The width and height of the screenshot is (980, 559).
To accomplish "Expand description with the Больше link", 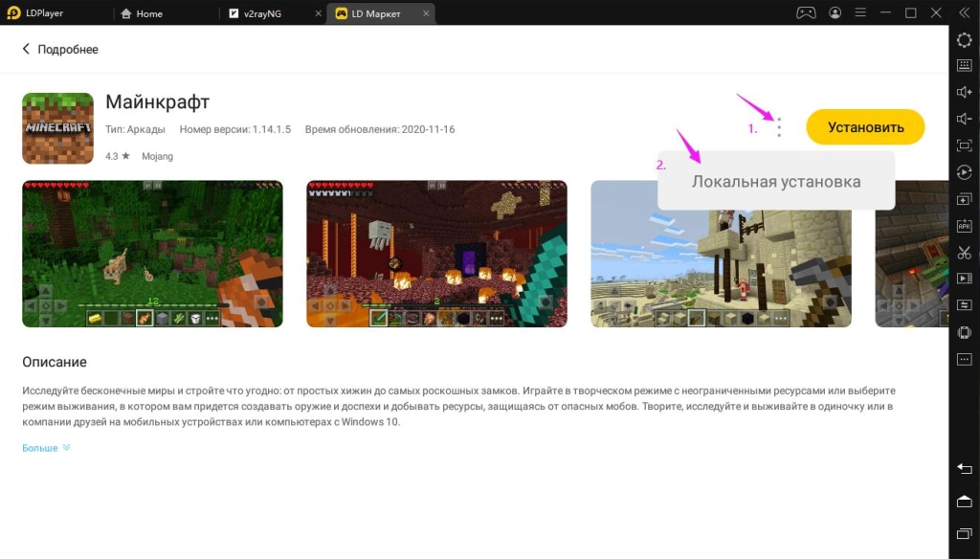I will (39, 447).
